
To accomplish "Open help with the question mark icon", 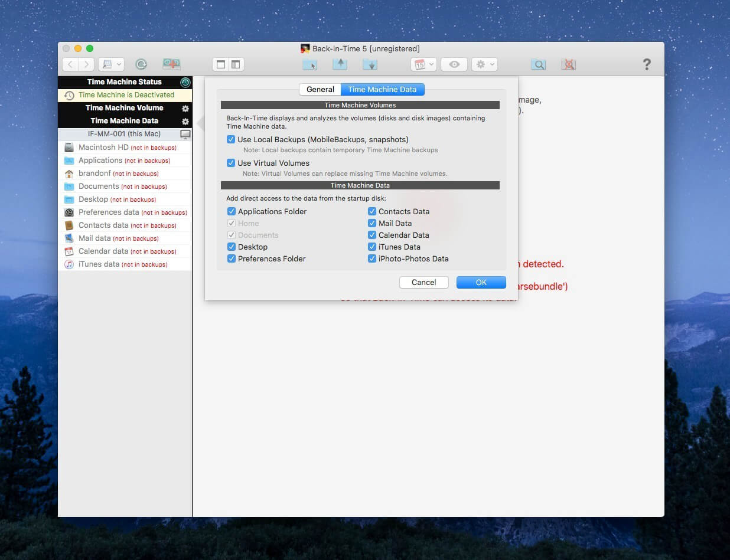I will tap(647, 64).
